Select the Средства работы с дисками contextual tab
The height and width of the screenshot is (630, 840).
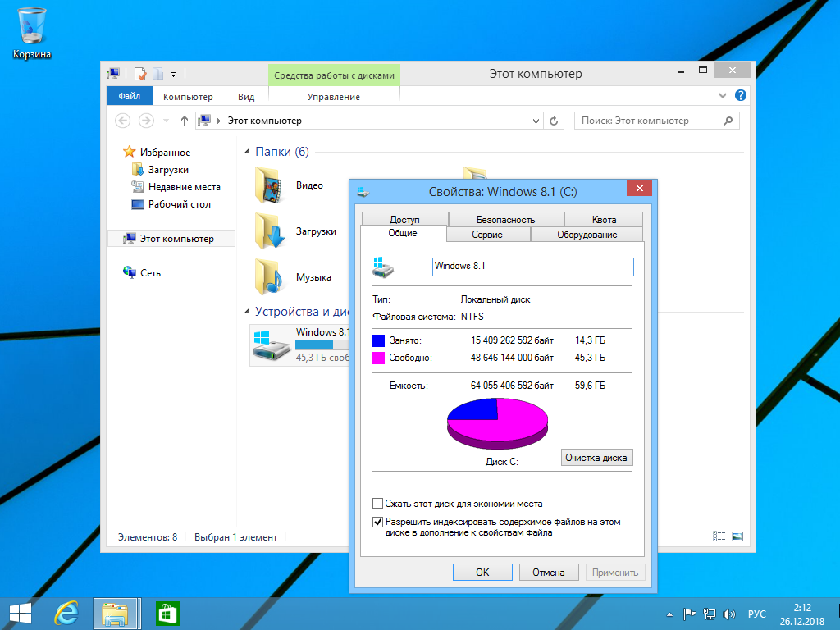(x=335, y=75)
